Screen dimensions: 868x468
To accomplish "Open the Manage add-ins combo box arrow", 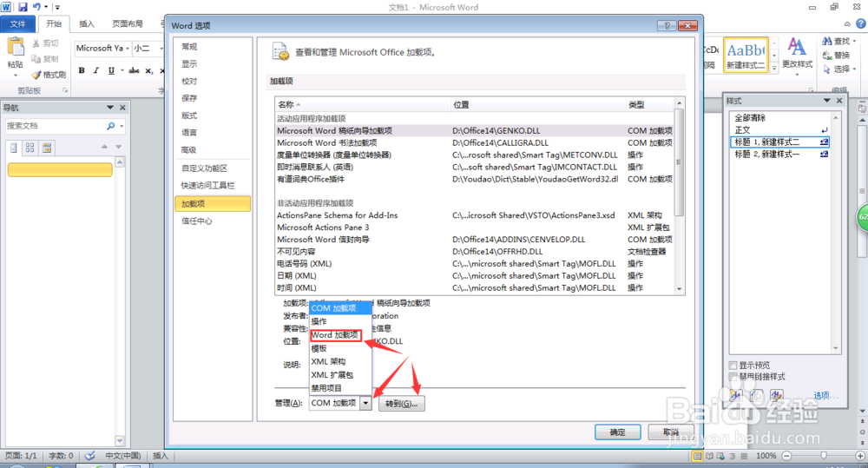I will coord(365,403).
